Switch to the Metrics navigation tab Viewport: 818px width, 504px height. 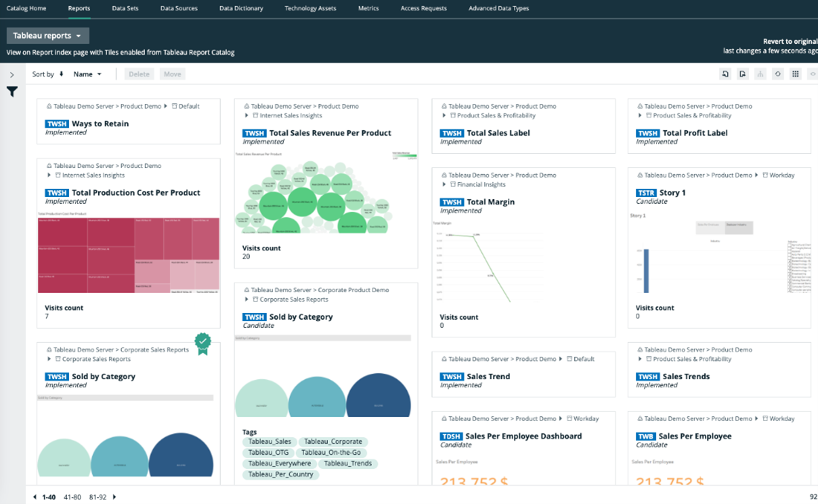point(367,8)
